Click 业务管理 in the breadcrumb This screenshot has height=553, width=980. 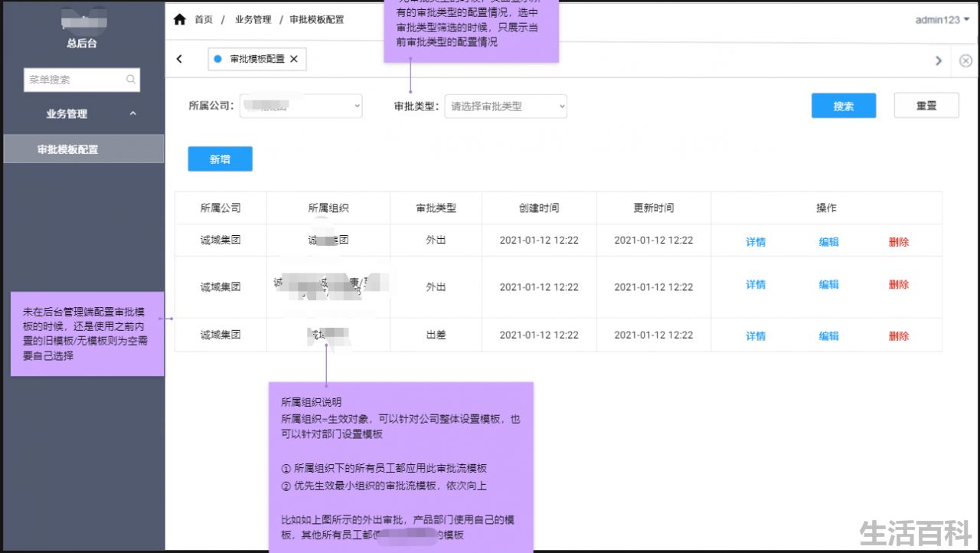click(x=253, y=20)
